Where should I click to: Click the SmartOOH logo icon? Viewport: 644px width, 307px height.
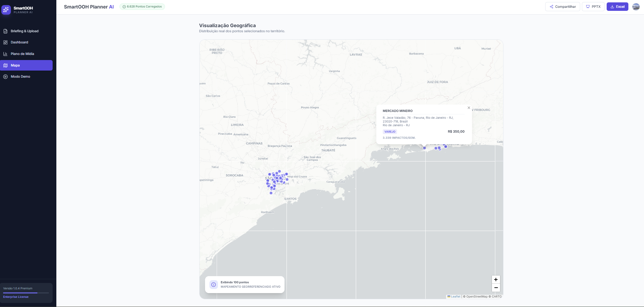coord(6,10)
